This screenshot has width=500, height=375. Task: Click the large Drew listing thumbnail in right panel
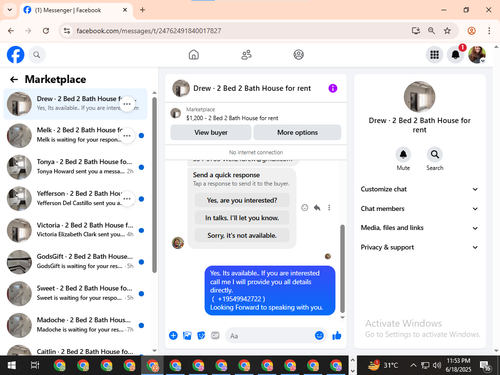tap(419, 97)
